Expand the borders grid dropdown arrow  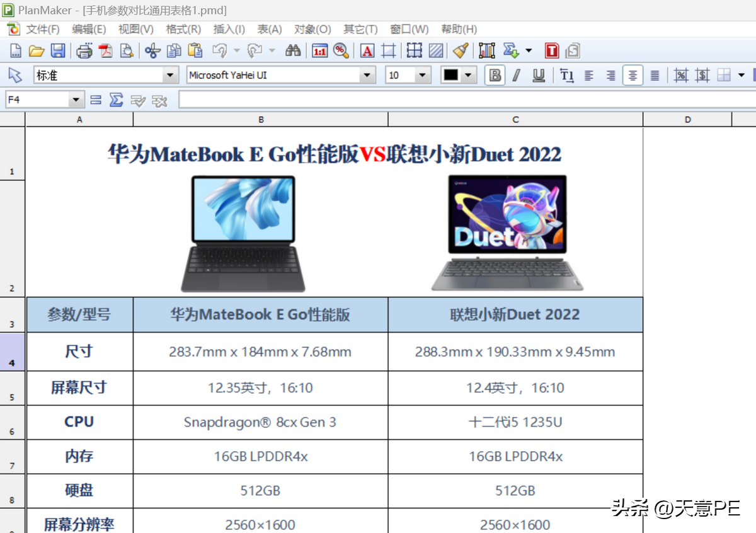[x=740, y=76]
